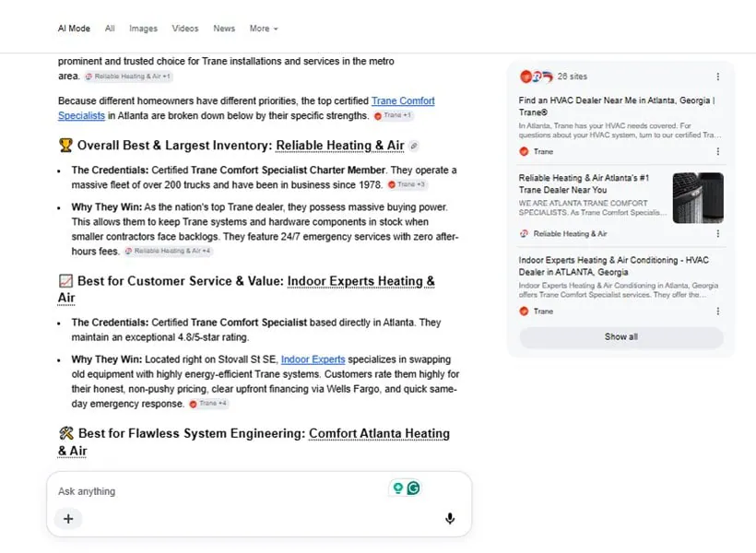Open the News tab
This screenshot has width=756, height=553.
pyautogui.click(x=224, y=29)
